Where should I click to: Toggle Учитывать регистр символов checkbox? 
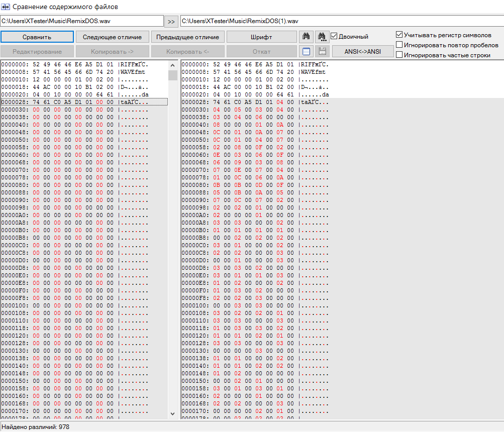click(x=399, y=35)
